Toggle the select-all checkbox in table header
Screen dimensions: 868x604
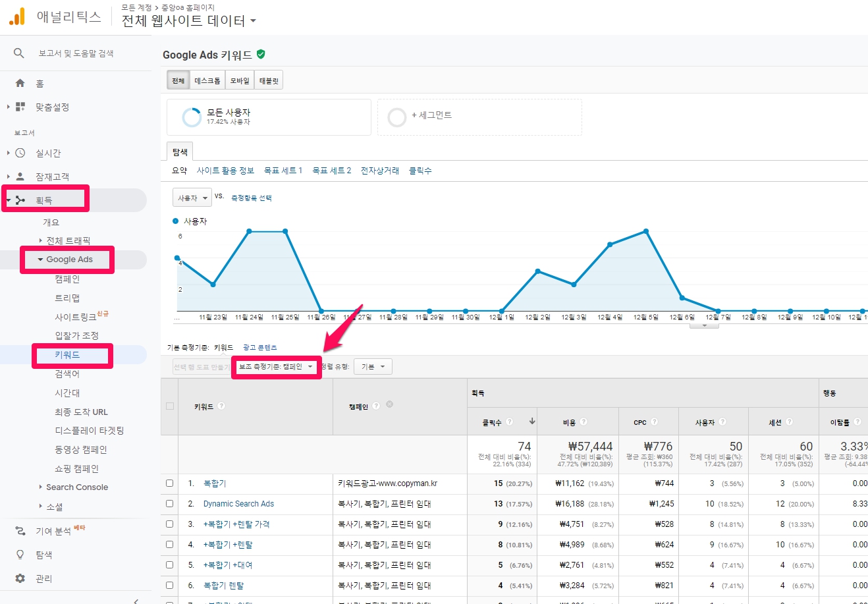click(169, 406)
